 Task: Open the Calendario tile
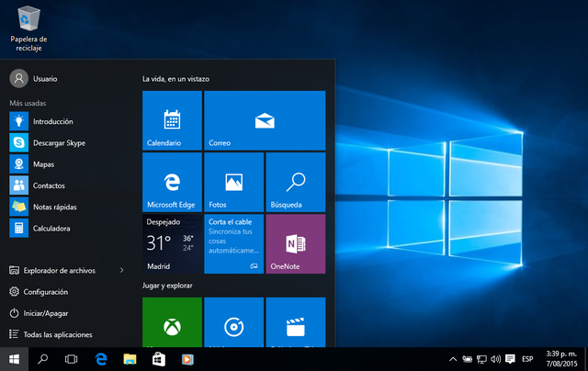point(172,120)
